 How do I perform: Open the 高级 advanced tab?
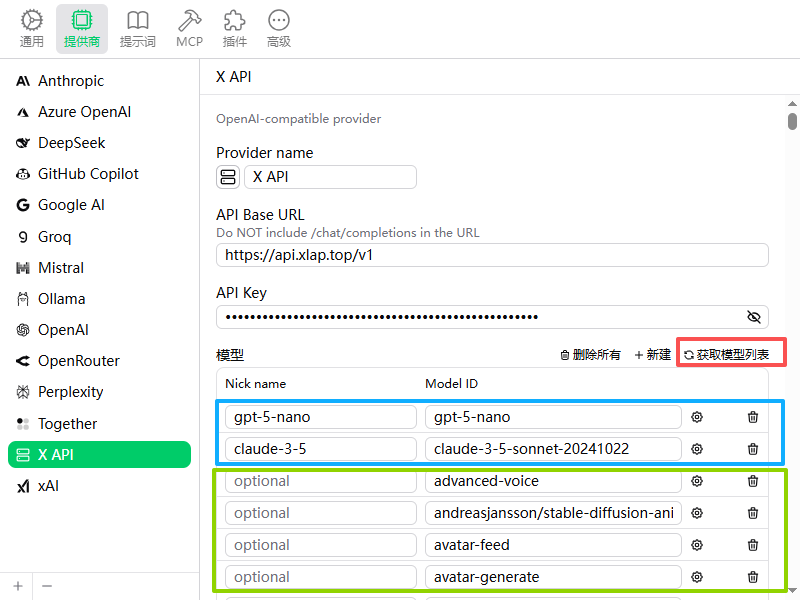[279, 29]
